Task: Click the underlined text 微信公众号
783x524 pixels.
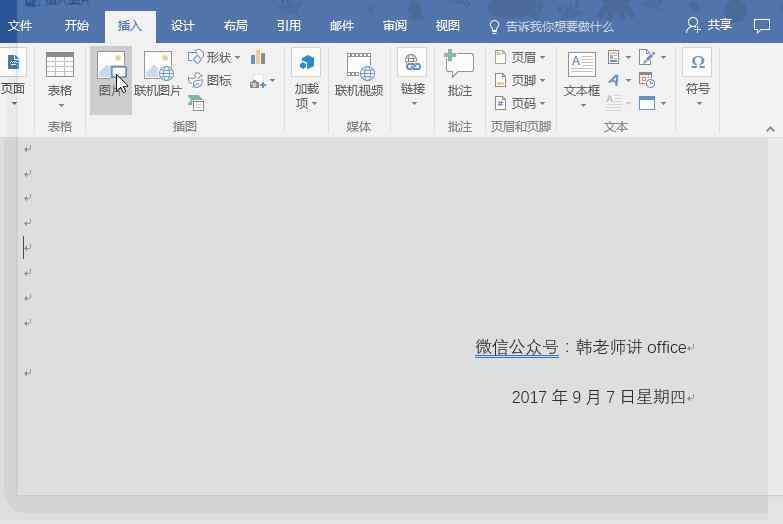Action: (517, 347)
